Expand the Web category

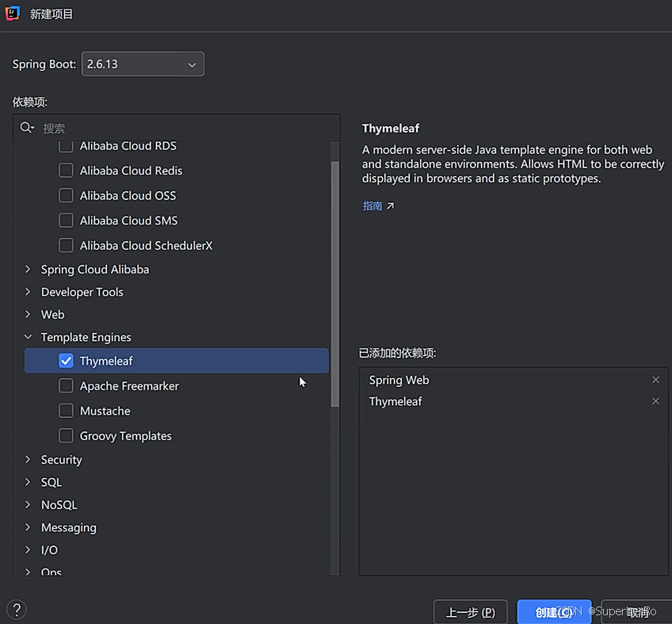[28, 314]
